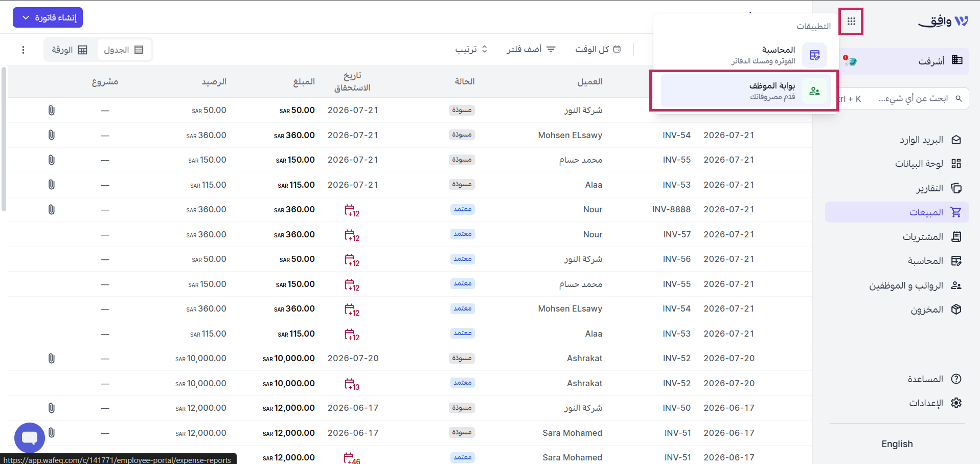Click the Wafeq logo
Image resolution: width=980 pixels, height=464 pixels.
(943, 21)
